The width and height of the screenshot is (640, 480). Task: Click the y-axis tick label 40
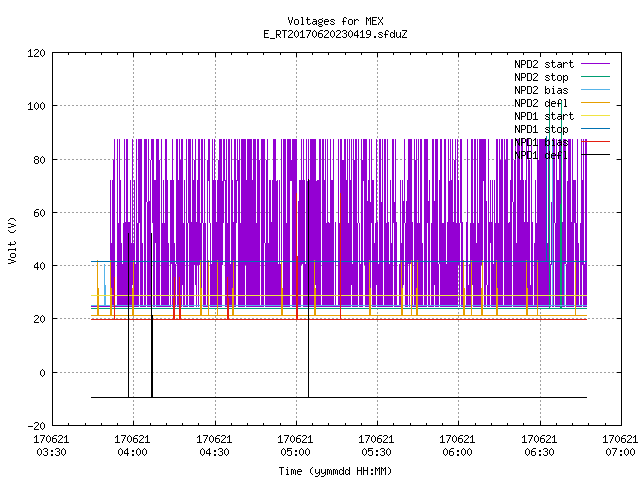(x=39, y=266)
